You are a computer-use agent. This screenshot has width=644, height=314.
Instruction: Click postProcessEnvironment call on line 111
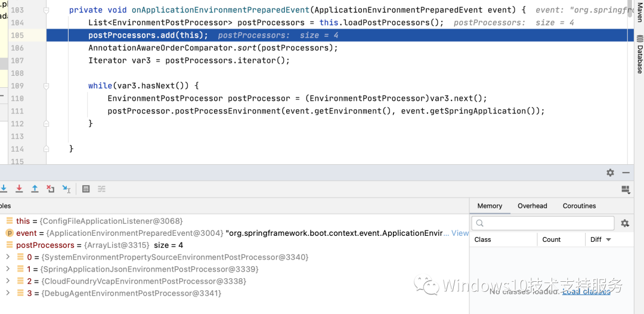coord(228,111)
